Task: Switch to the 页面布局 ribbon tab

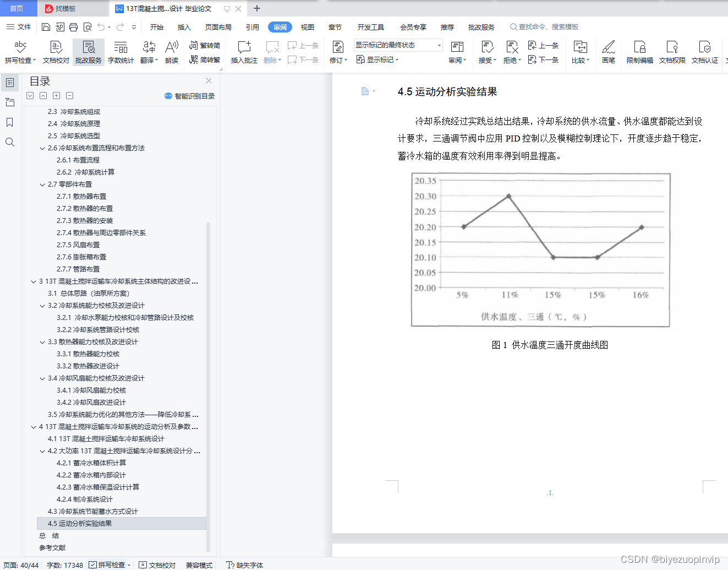Action: coord(218,27)
